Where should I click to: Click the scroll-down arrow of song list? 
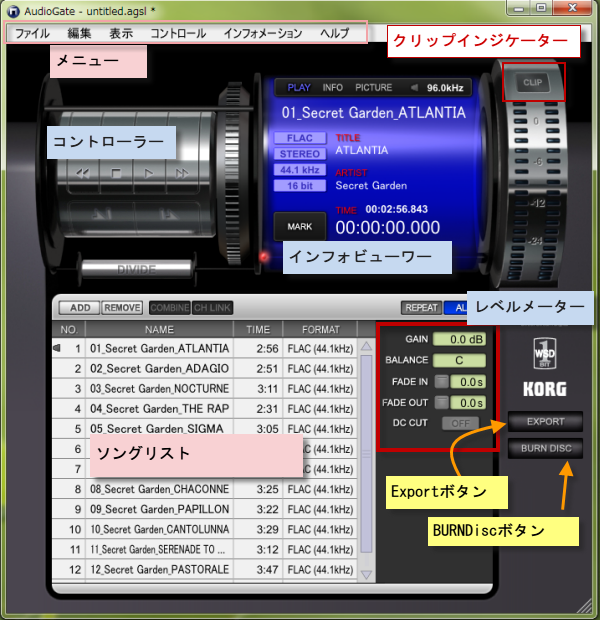pyautogui.click(x=366, y=576)
